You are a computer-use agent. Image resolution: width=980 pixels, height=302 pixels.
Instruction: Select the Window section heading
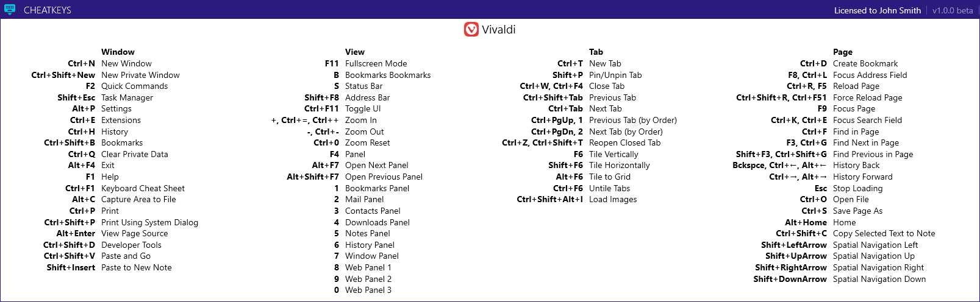[x=118, y=52]
